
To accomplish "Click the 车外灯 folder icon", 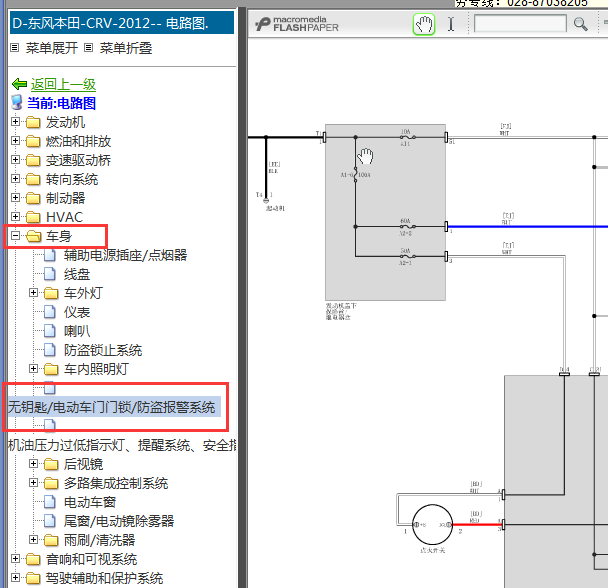I will (x=51, y=293).
